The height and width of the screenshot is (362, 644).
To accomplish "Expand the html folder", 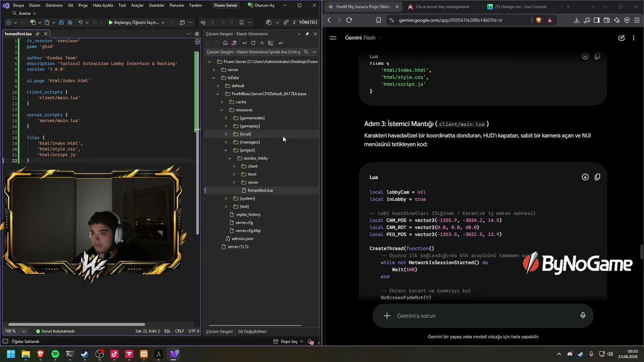I will 234,174.
